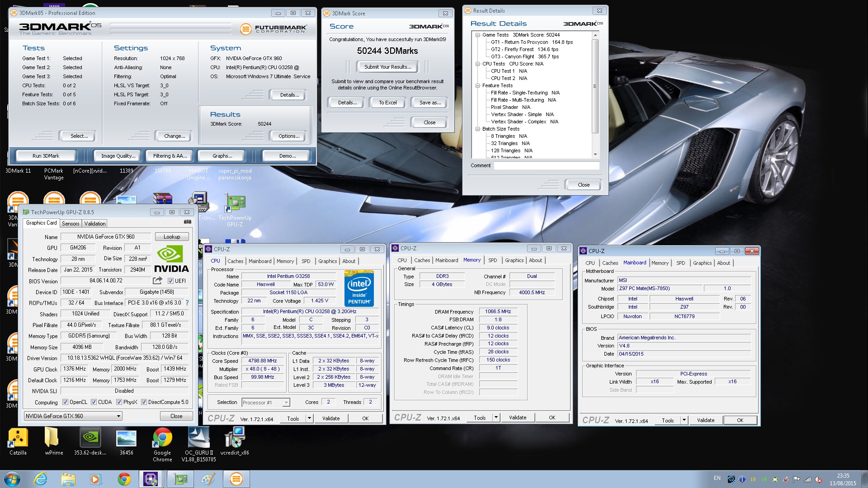Collapse the Feature Tests tree node
The image size is (868, 488).
[x=477, y=85]
